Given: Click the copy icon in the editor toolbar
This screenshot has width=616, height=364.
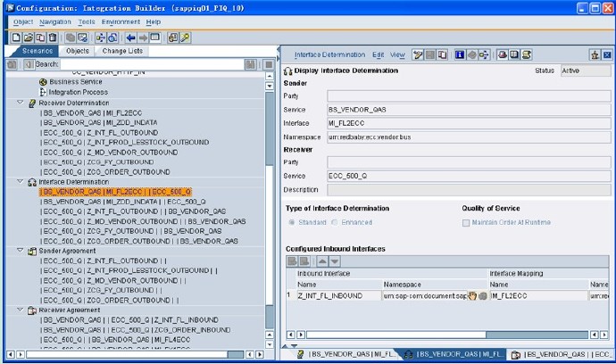Looking at the screenshot, I should pyautogui.click(x=442, y=55).
